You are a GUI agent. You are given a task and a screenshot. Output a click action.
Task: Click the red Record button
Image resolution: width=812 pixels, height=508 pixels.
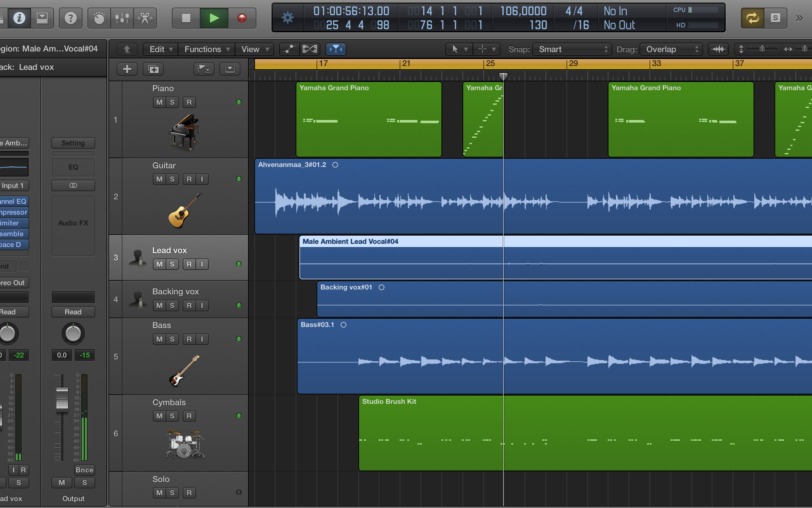[242, 18]
